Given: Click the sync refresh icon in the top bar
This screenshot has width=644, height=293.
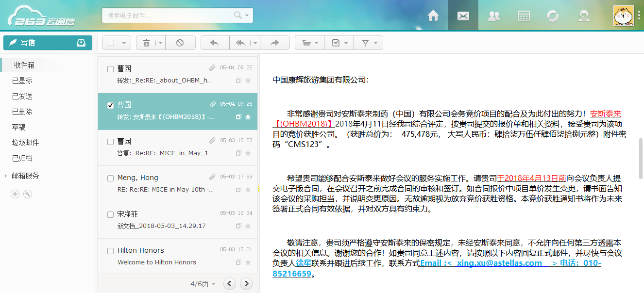Looking at the screenshot, I should pos(553,16).
